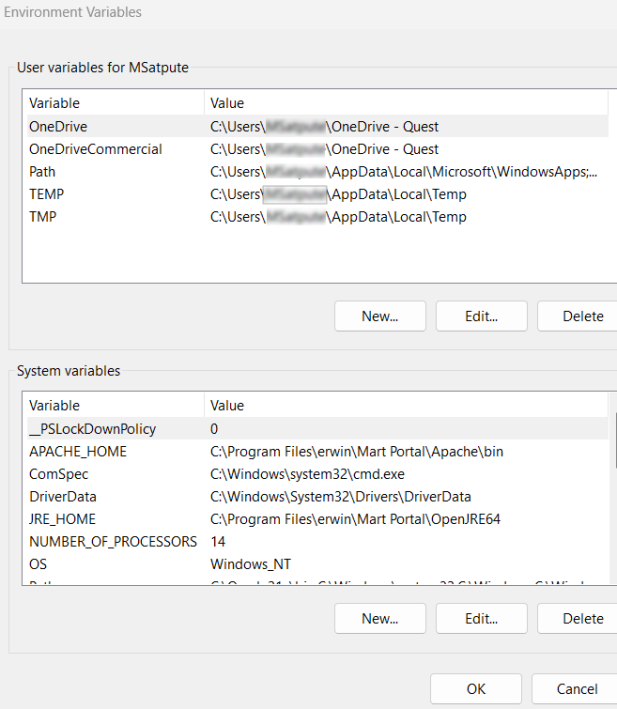Click New button under user variables

(380, 316)
